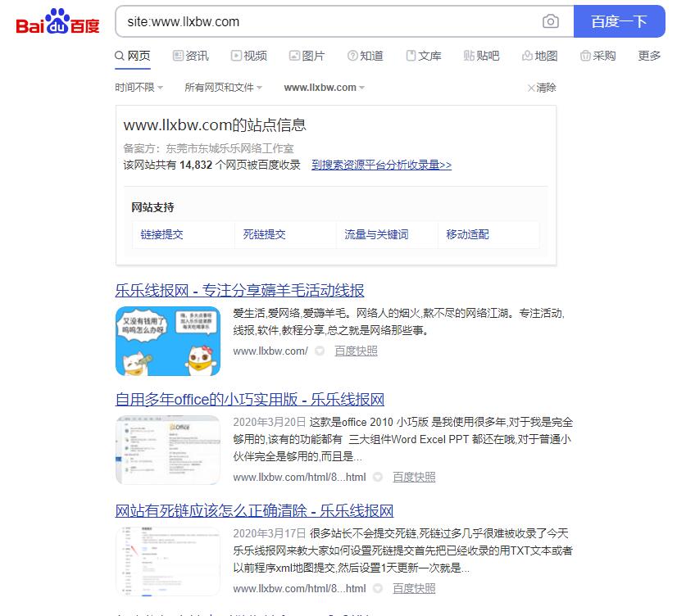The width and height of the screenshot is (686, 616).
Task: Click inside the search input field
Action: 328,22
